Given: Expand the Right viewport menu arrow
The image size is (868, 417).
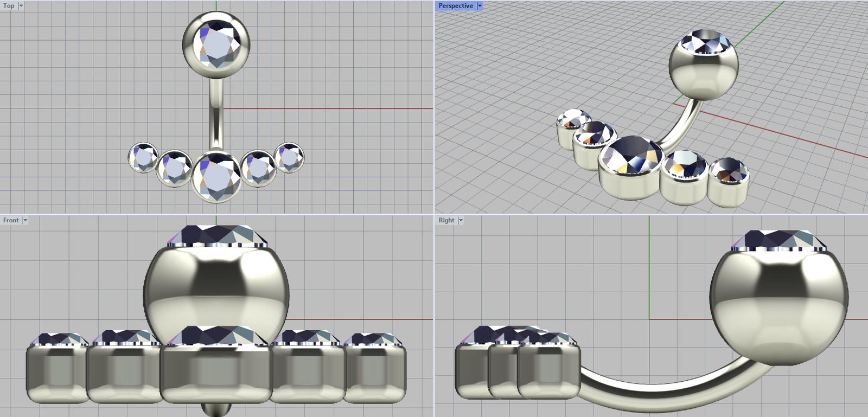Looking at the screenshot, I should click(461, 221).
